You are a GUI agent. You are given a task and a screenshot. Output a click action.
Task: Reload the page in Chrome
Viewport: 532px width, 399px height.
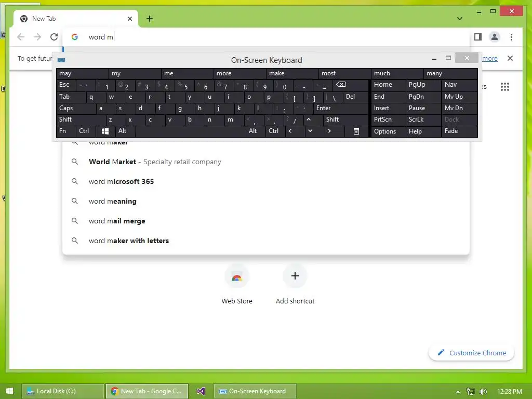tap(54, 37)
